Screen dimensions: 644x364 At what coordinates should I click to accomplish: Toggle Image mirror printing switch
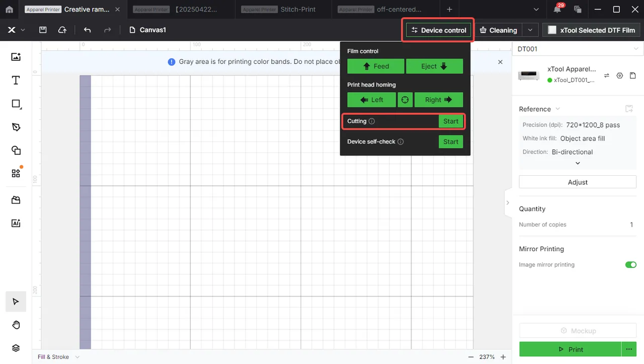tap(631, 265)
